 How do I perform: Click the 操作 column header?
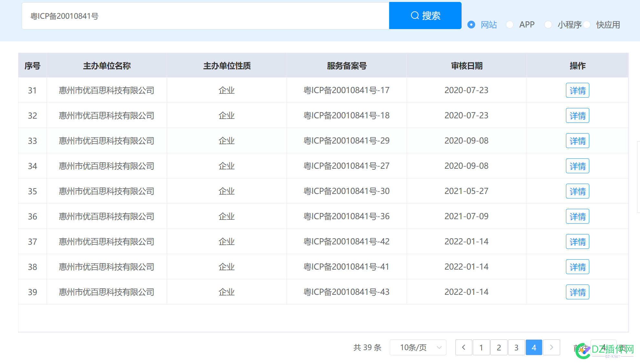pos(577,66)
